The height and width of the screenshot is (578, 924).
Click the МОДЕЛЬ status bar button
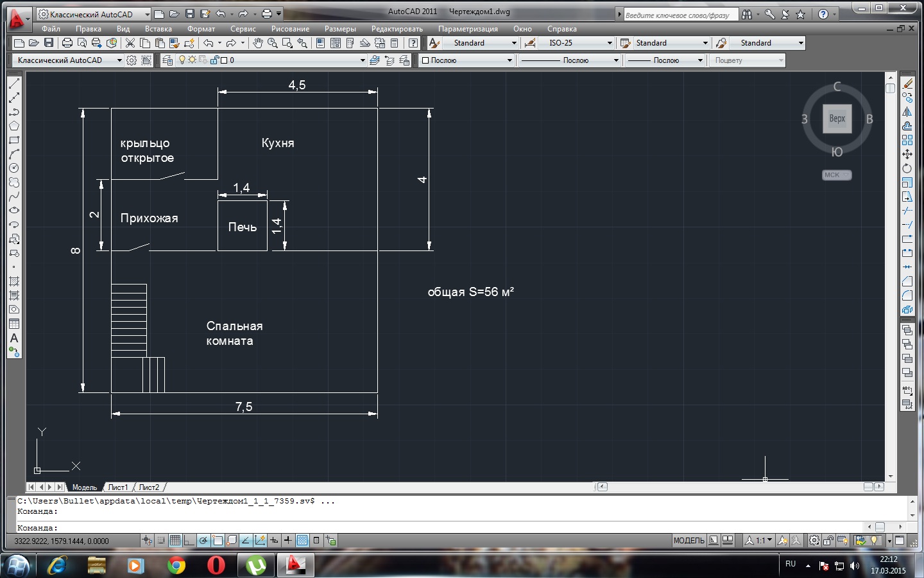689,541
